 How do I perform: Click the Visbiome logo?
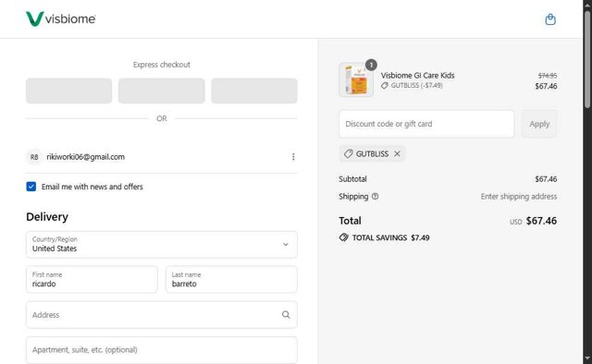pyautogui.click(x=61, y=18)
